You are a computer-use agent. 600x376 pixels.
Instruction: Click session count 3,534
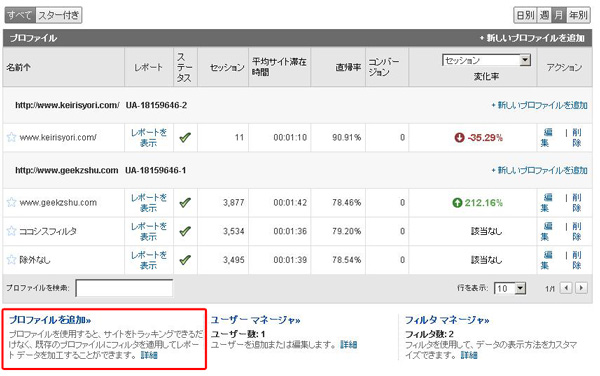pyautogui.click(x=233, y=231)
